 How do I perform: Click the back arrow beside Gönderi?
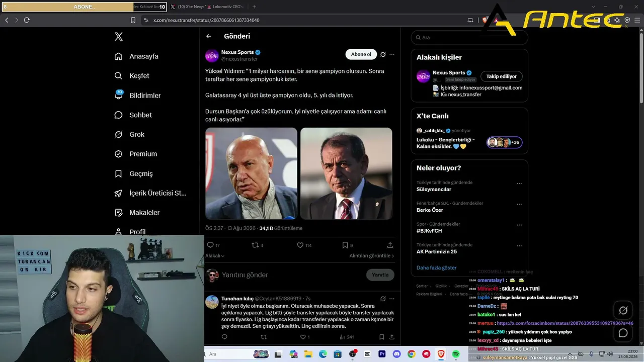[x=209, y=36]
